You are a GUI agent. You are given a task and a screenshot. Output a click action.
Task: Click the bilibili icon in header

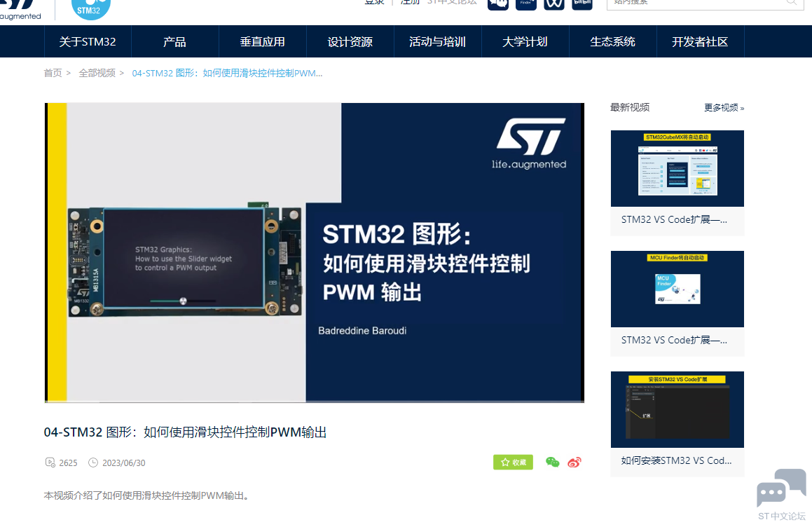click(x=582, y=4)
